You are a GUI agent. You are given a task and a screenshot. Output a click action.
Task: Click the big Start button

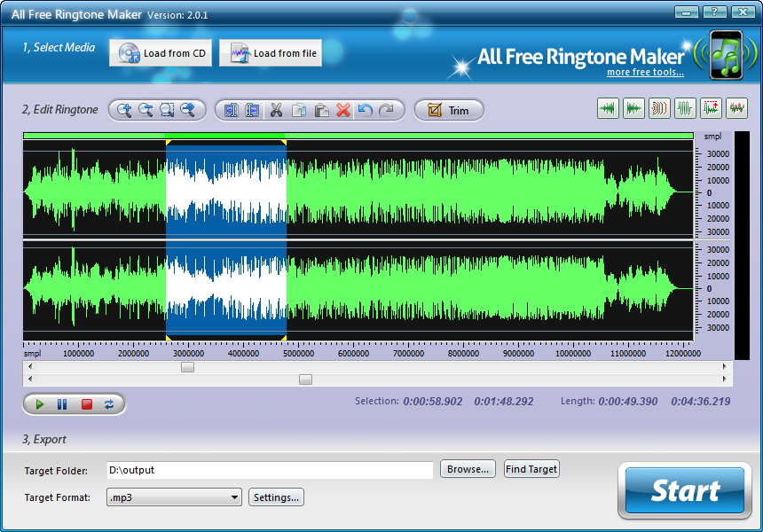[x=685, y=490]
